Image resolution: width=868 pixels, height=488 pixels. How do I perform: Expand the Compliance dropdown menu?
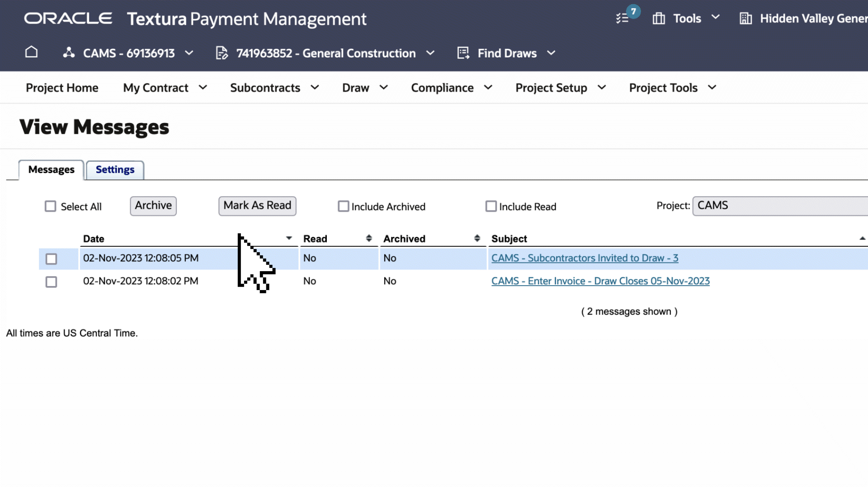click(451, 88)
